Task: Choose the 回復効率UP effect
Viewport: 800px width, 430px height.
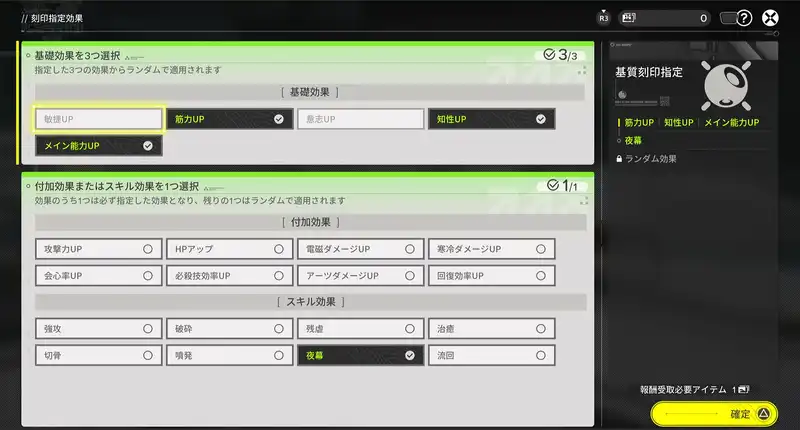Action: 491,275
